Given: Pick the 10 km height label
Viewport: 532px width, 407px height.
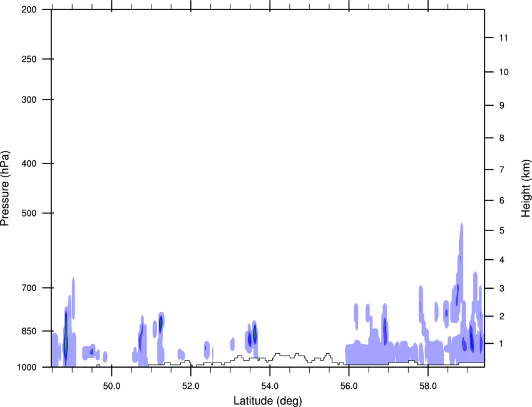Looking at the screenshot, I should point(503,72).
